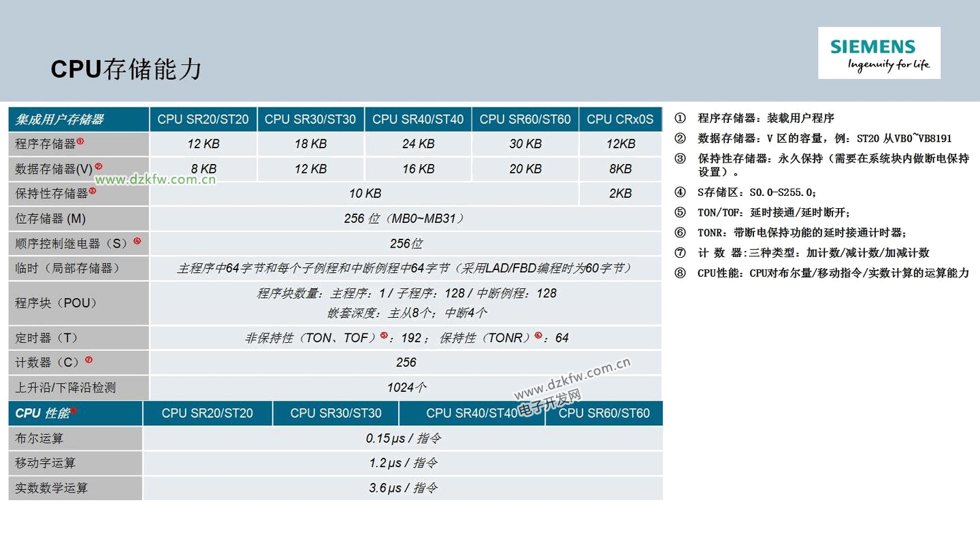
Task: Click the 位存储器 (M) row label
Action: [x=50, y=218]
